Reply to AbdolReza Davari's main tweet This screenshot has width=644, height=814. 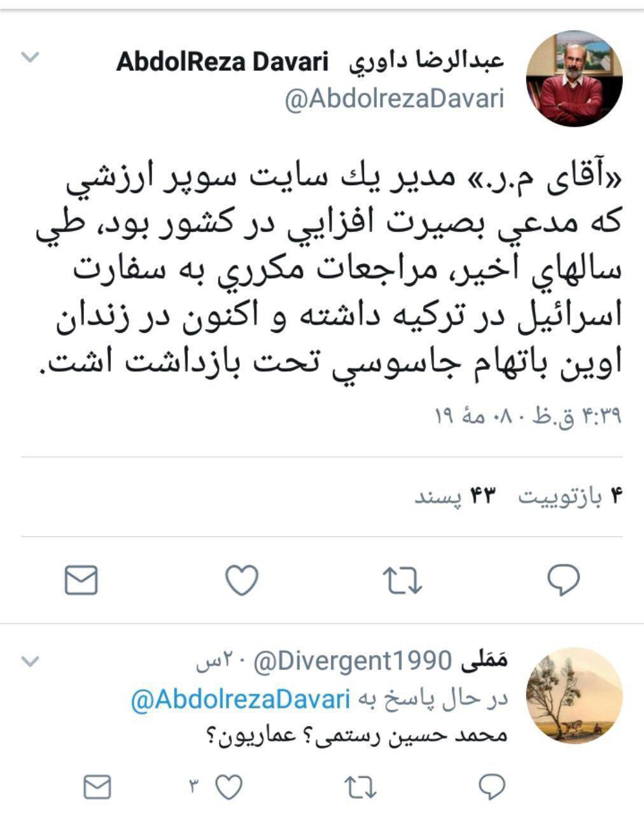click(563, 580)
